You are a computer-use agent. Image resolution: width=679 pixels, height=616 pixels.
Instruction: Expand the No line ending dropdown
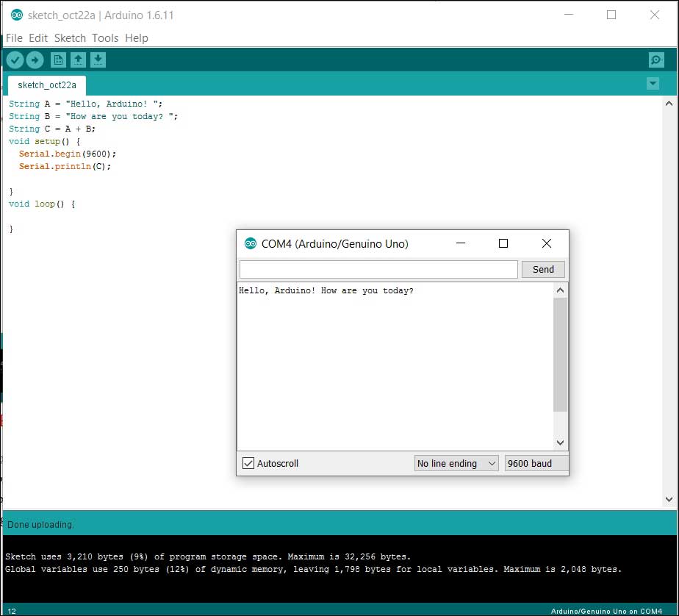(x=456, y=464)
